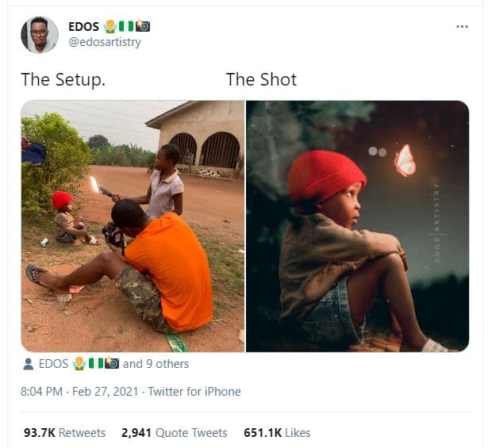Open the behind-the-scenes setup photo
The width and height of the screenshot is (492, 448).
tap(133, 226)
